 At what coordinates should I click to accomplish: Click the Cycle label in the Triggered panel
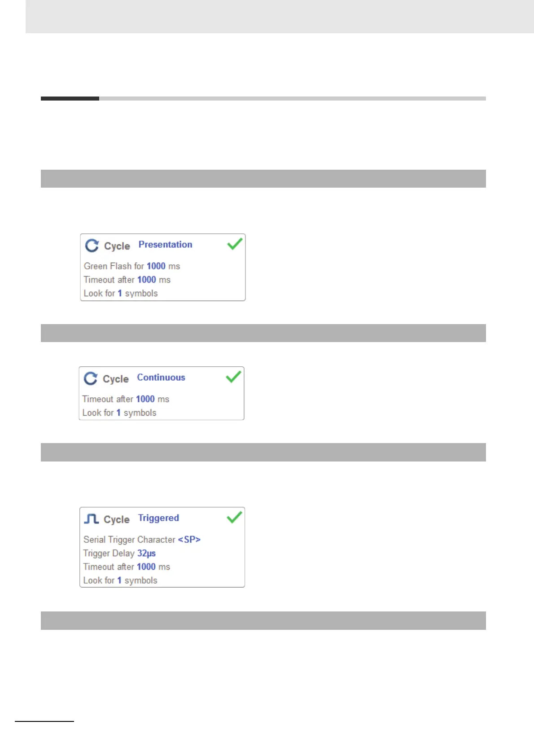coord(117,519)
